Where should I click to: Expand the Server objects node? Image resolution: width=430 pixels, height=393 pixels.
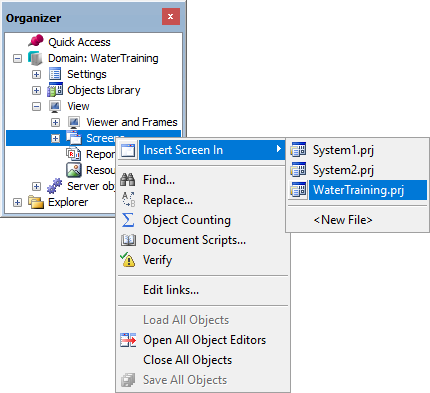(36, 186)
